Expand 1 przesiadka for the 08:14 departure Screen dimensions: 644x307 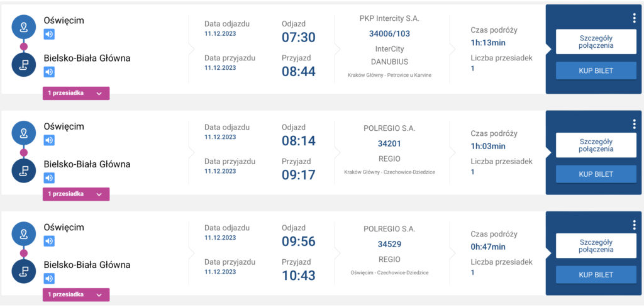(76, 194)
